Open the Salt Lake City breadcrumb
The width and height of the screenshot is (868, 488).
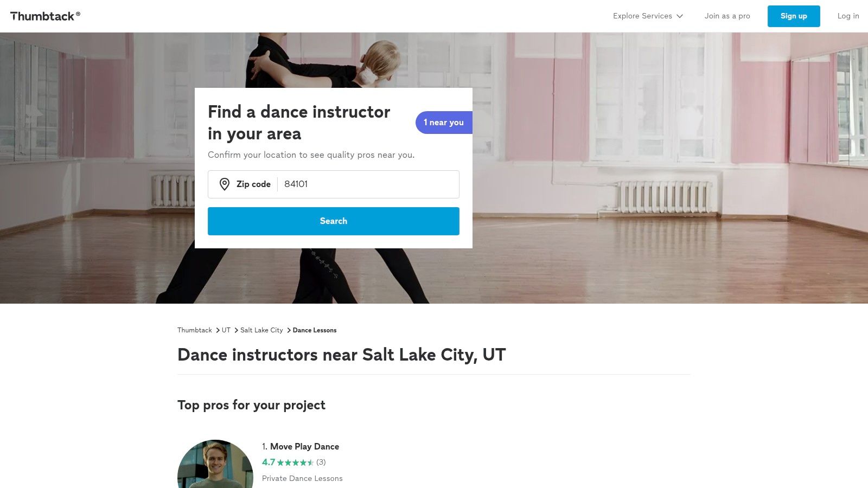(261, 330)
